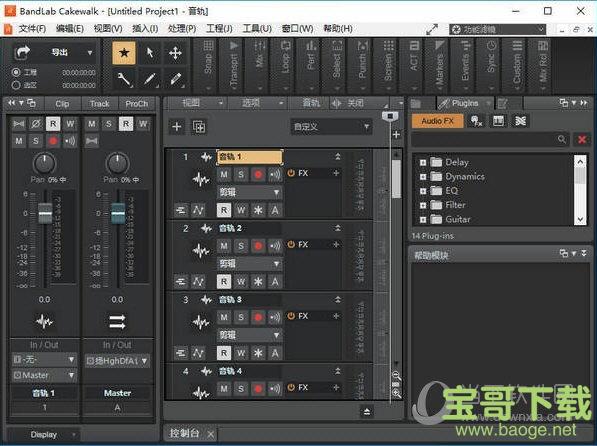Select the first export range radio button
The image size is (597, 446).
(x=16, y=72)
